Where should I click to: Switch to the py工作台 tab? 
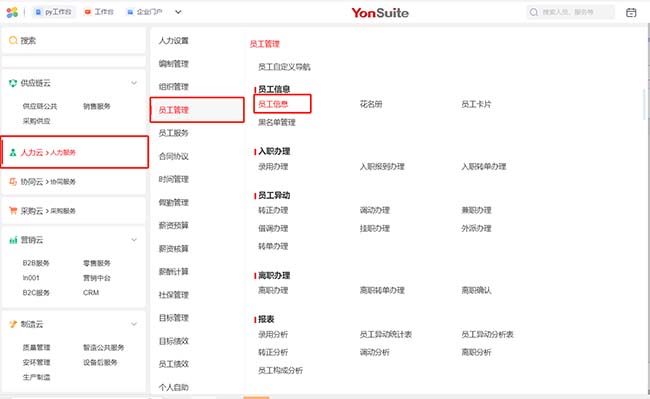pos(53,12)
